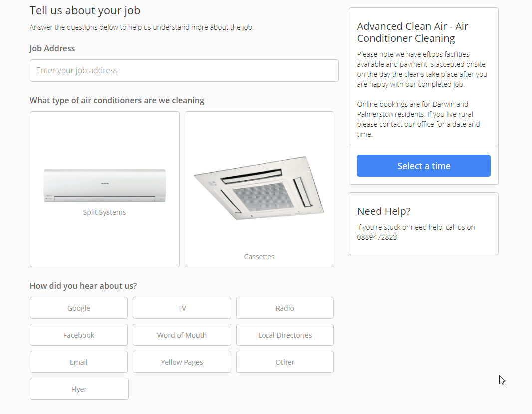Click the Need Help? heading
This screenshot has height=414, width=532.
coord(384,211)
